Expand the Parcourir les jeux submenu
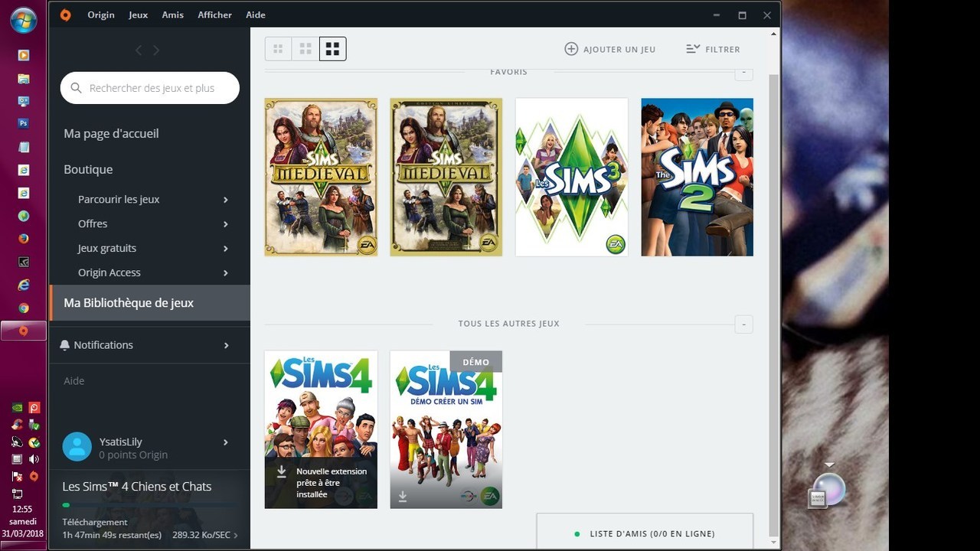Image resolution: width=980 pixels, height=551 pixels. click(226, 200)
